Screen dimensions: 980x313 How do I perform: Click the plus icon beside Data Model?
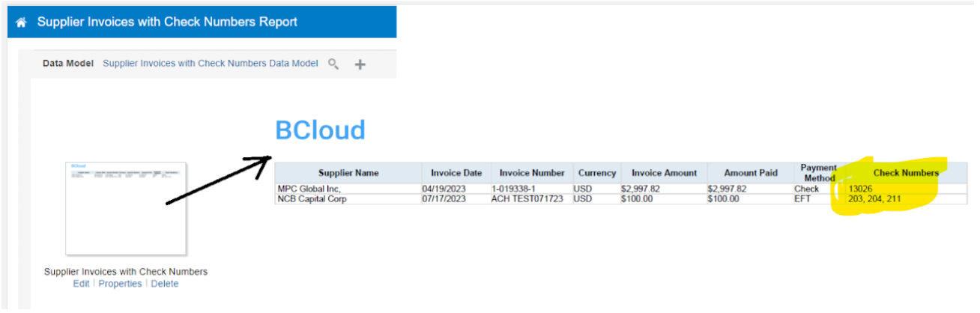[x=360, y=64]
